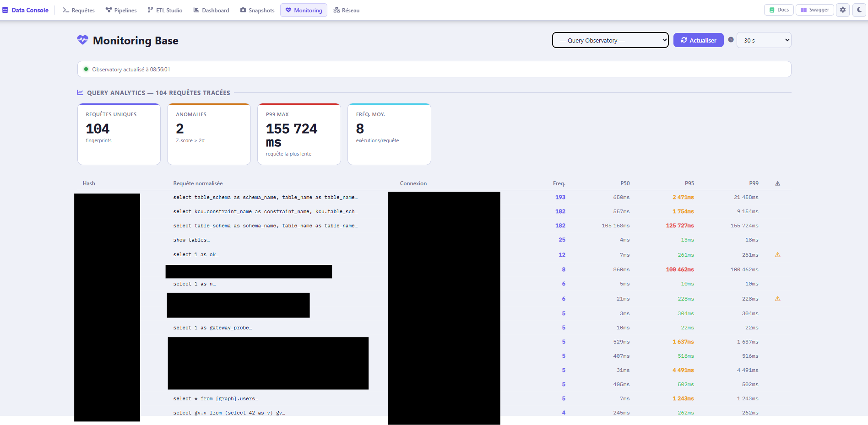868x425 pixels.
Task: Click the warning icon on the 261ms row
Action: pyautogui.click(x=777, y=255)
